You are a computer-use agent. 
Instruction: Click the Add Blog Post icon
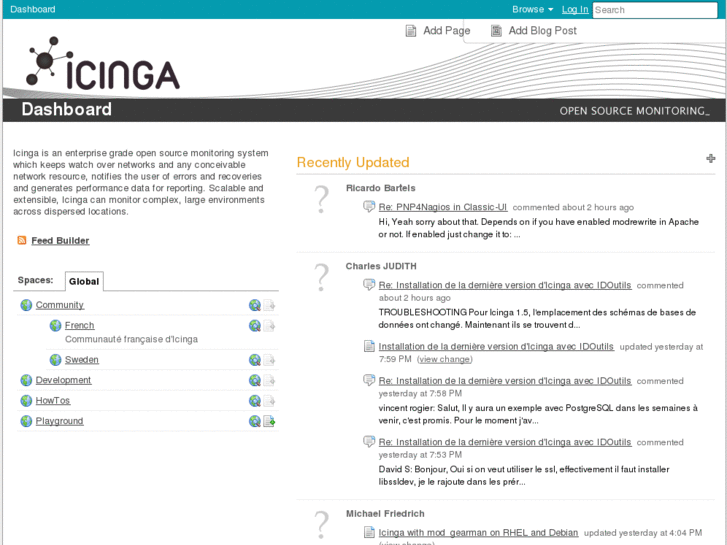[x=496, y=31]
